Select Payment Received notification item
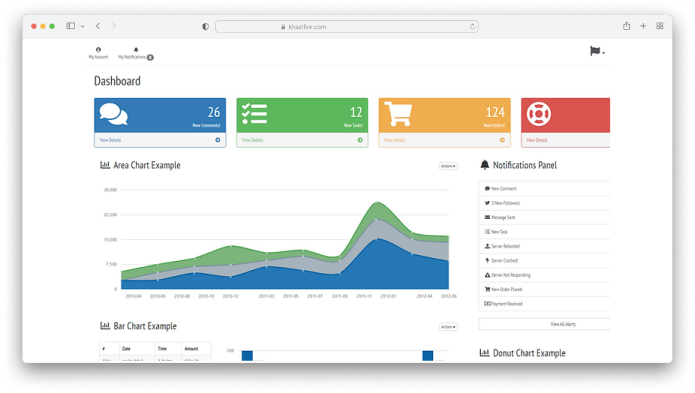 544,304
